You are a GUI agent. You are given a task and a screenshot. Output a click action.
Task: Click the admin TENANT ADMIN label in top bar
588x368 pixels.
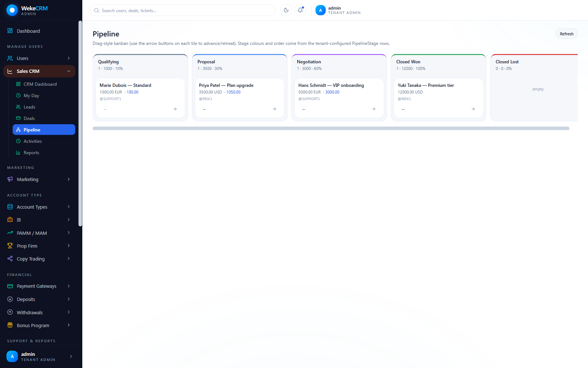pos(344,10)
